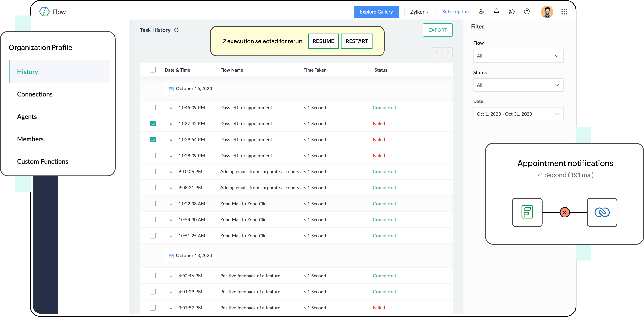Open the announcements megaphone icon

click(512, 12)
